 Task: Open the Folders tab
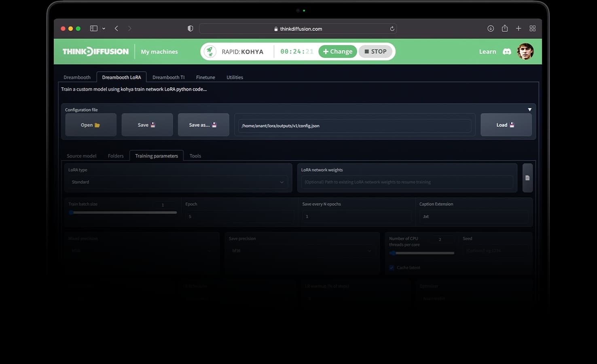(x=116, y=156)
